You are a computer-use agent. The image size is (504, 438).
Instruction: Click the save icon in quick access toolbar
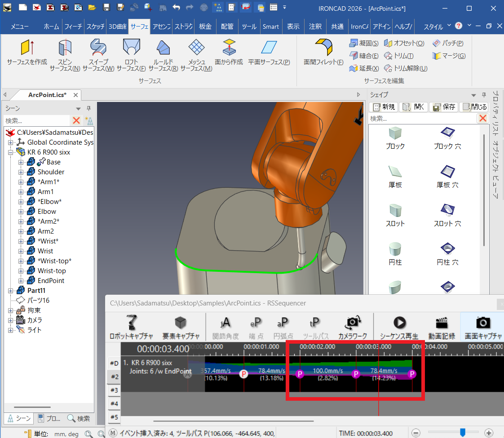click(x=106, y=7)
